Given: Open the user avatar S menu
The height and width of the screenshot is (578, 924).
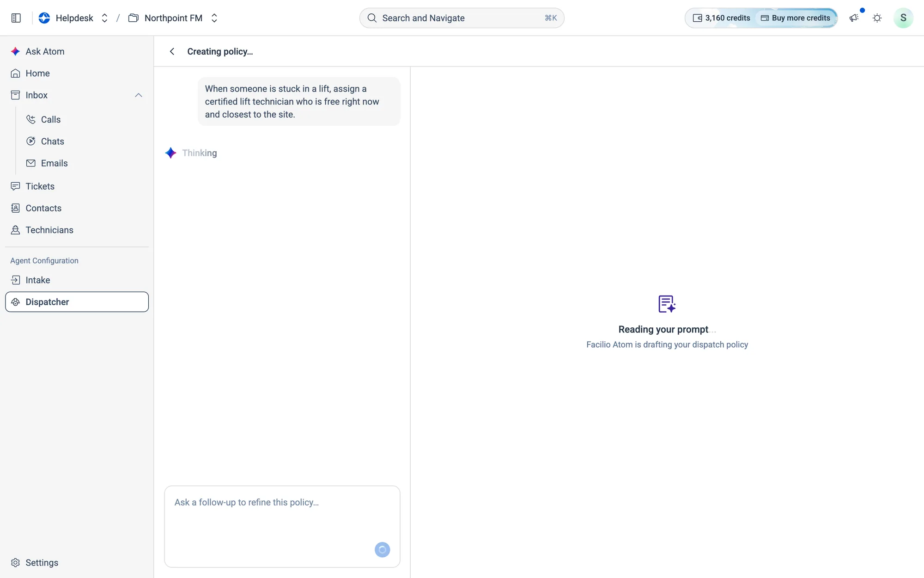Looking at the screenshot, I should coord(903,18).
